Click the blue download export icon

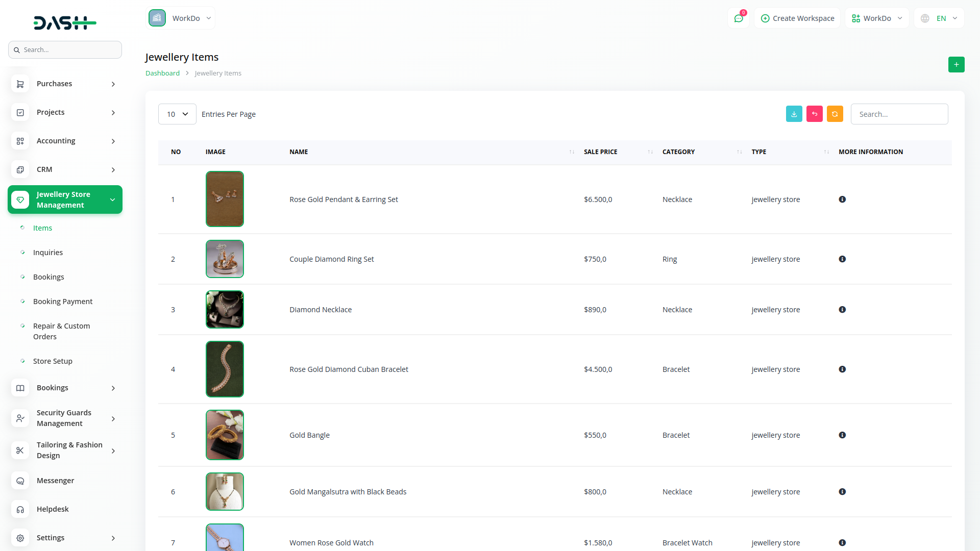tap(794, 114)
